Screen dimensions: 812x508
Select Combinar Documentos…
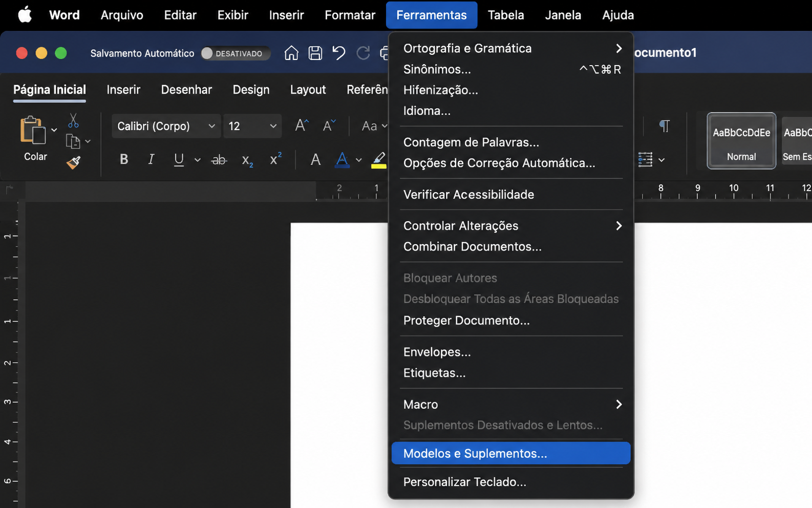pos(511,247)
